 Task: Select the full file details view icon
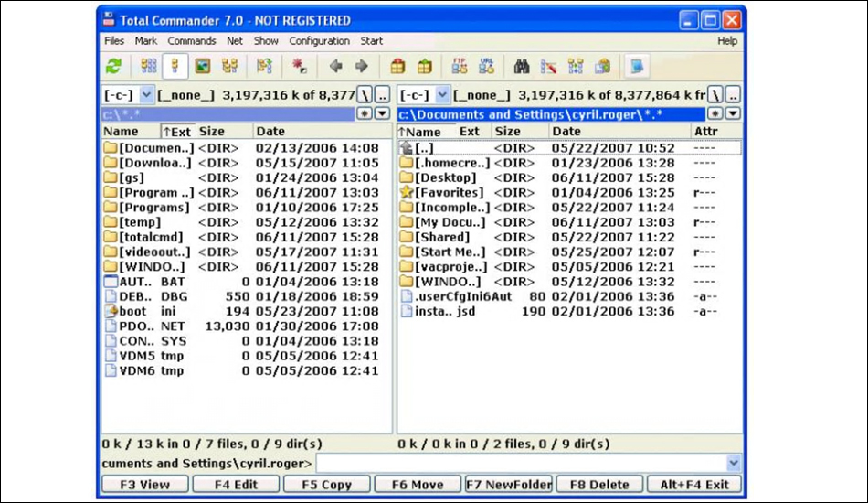click(175, 67)
